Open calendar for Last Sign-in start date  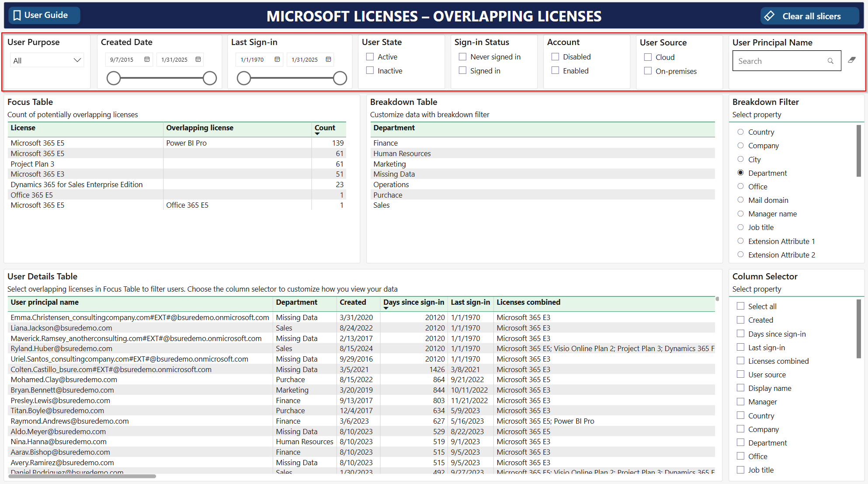click(x=277, y=59)
